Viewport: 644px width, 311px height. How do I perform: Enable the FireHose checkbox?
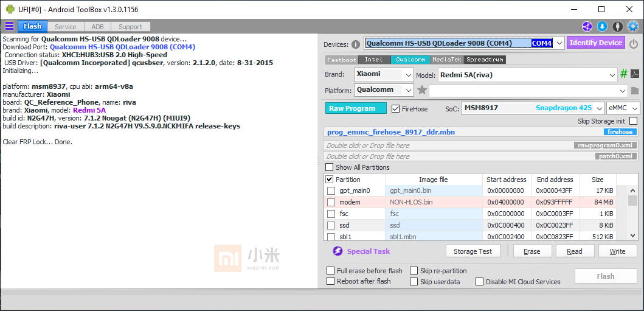pyautogui.click(x=395, y=109)
